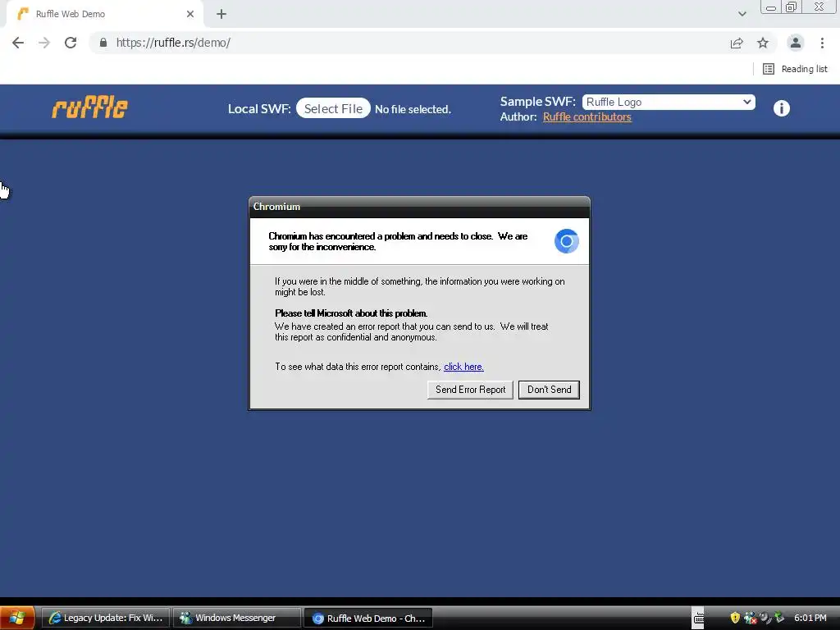840x630 pixels.
Task: Open the Windows Start button
Action: [18, 618]
